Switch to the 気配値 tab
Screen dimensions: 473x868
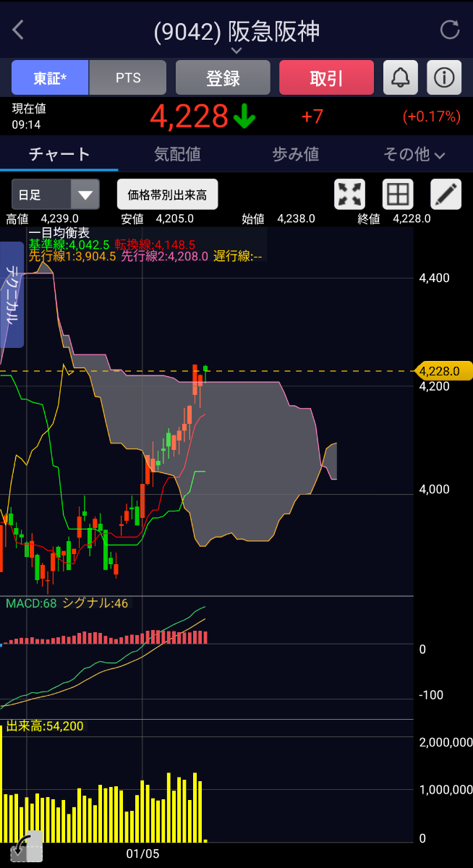(177, 154)
